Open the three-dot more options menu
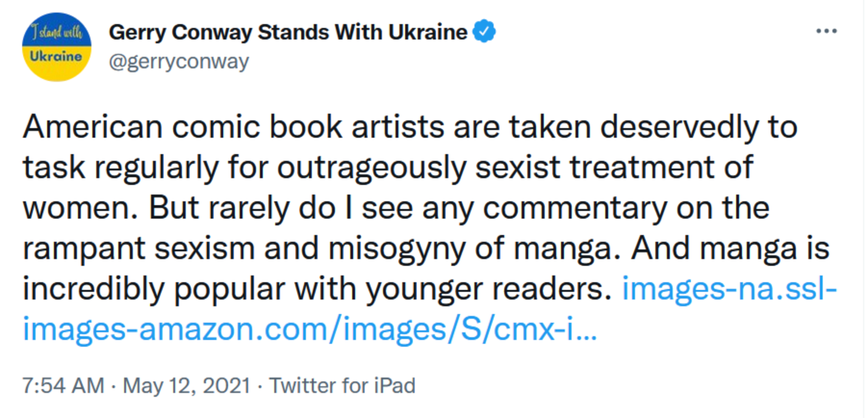The width and height of the screenshot is (868, 418). click(x=826, y=31)
